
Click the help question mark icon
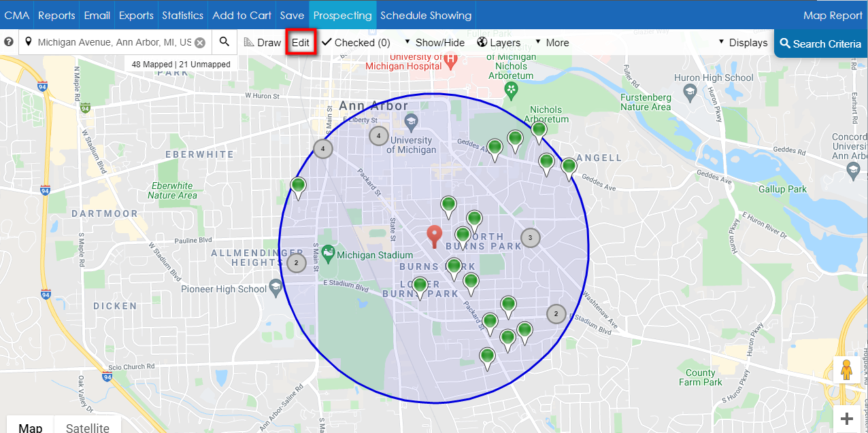[x=9, y=42]
